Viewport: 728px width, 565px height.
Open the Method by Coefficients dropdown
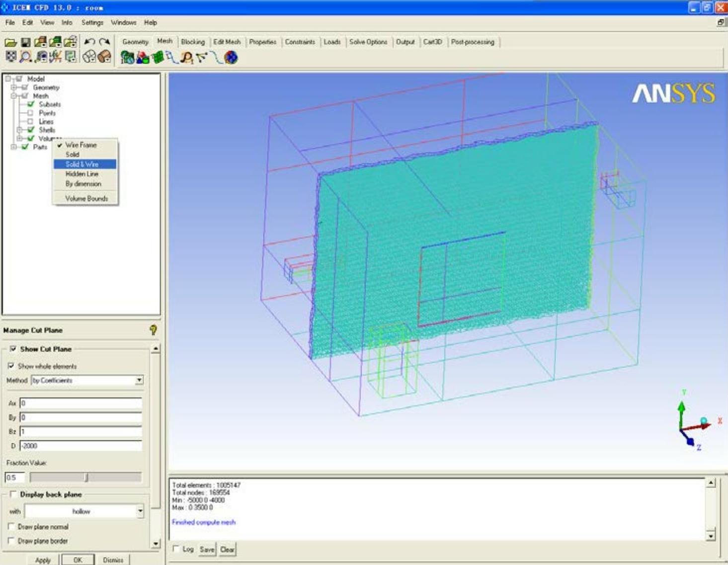coord(139,380)
